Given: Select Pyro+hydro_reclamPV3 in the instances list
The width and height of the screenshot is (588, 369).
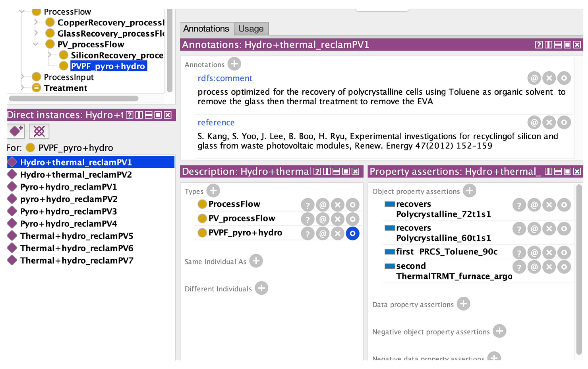Looking at the screenshot, I should 68,211.
